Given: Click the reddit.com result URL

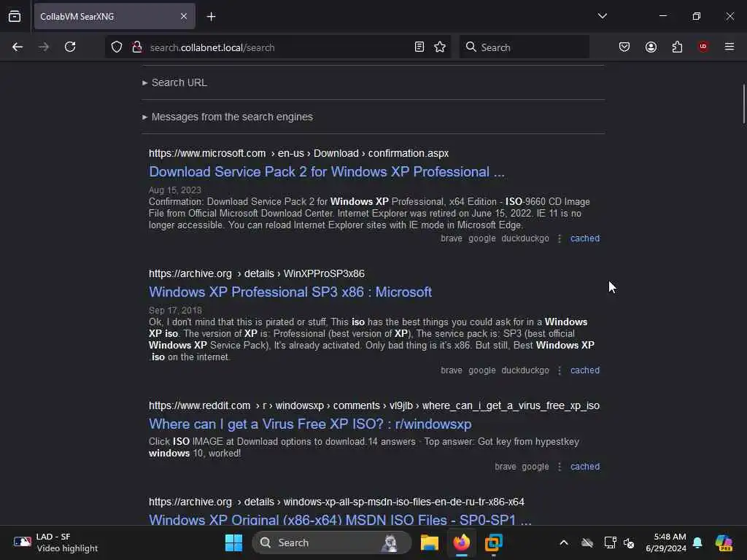Looking at the screenshot, I should pyautogui.click(x=374, y=405).
